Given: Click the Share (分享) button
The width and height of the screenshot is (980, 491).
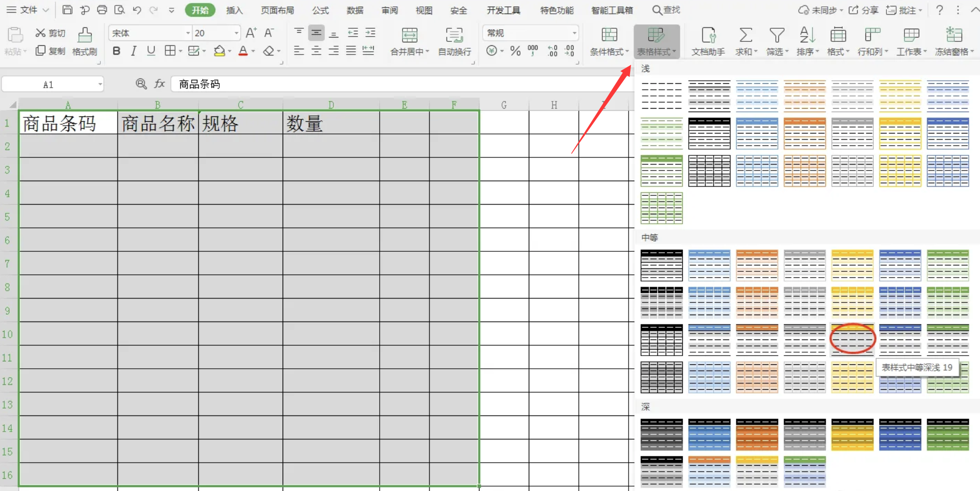Looking at the screenshot, I should [864, 10].
